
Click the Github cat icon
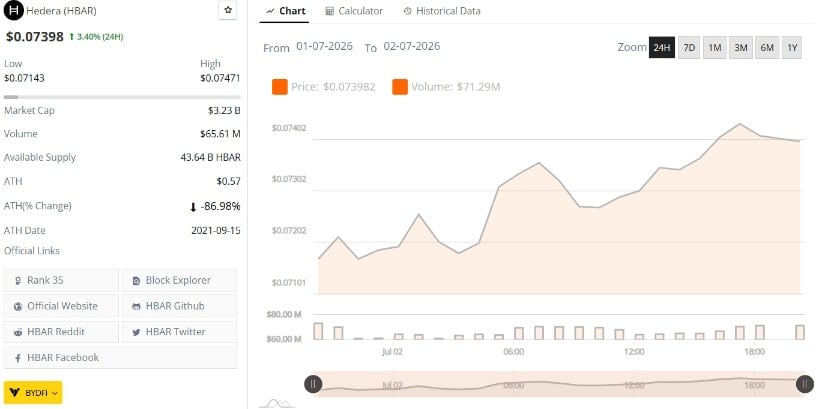(x=137, y=306)
